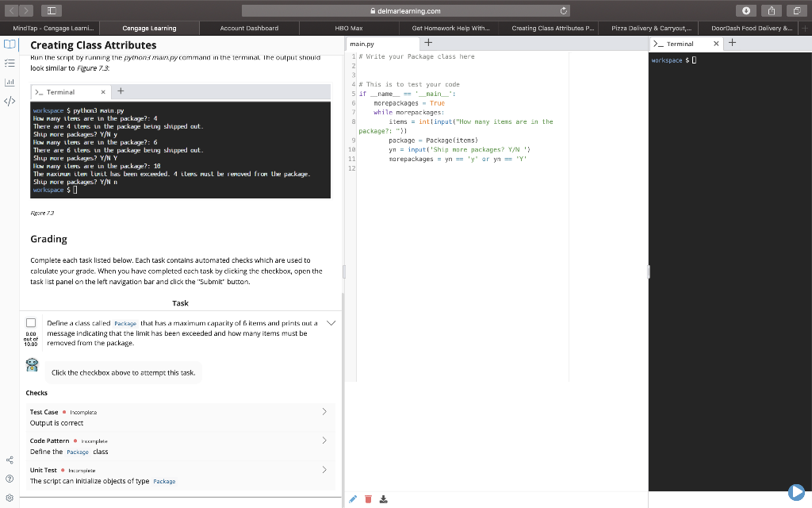Expand the Code Pattern check details

324,440
